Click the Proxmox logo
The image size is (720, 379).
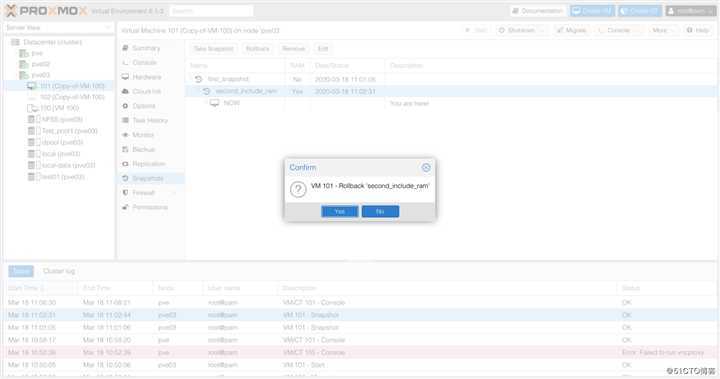46,11
